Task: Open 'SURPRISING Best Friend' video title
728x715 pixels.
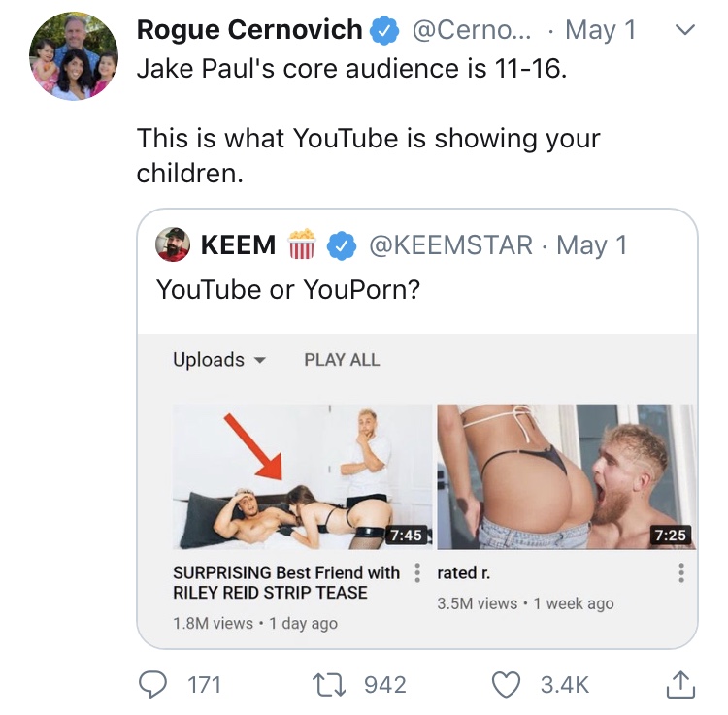Action: [286, 582]
